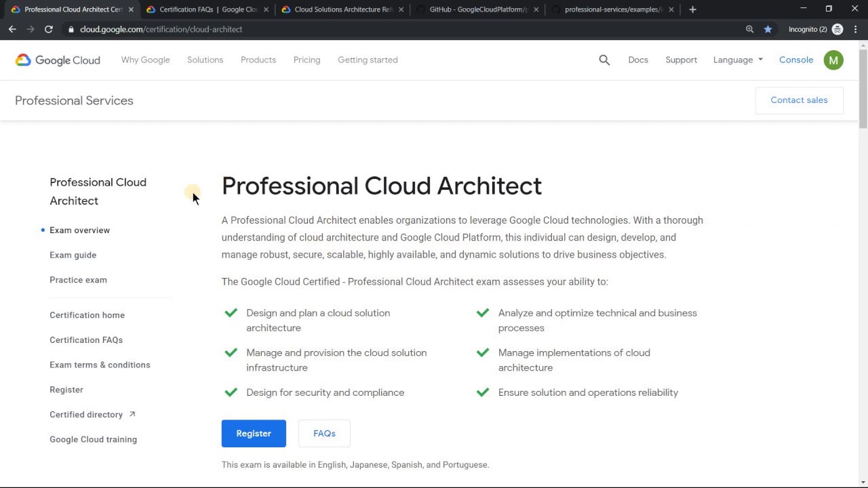Open the Incognito profile icon
The image size is (868, 488).
tap(837, 29)
